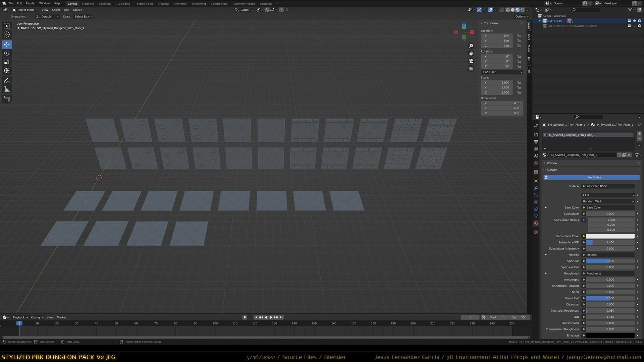Open Object Data mesh properties tab
The image size is (644, 362).
coord(536,216)
